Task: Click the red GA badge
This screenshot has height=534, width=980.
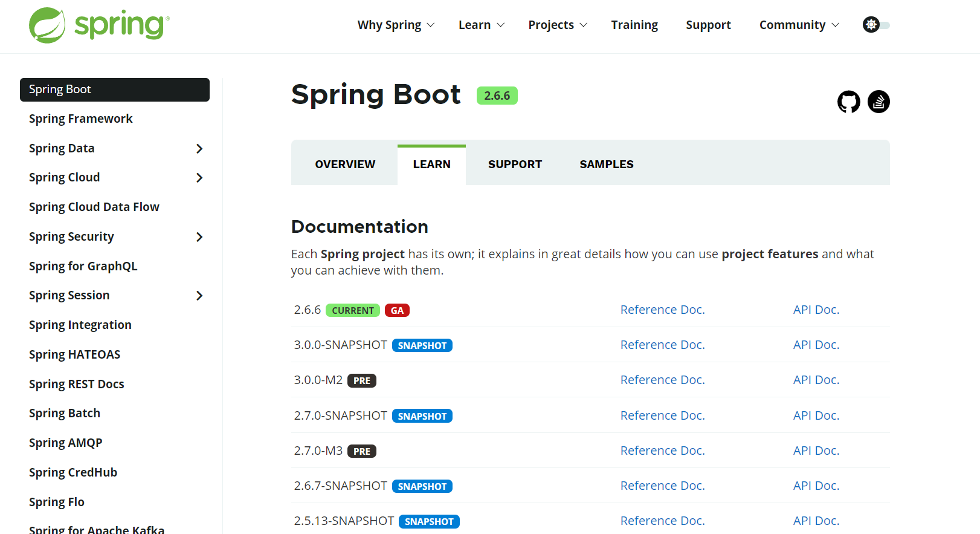Action: [x=397, y=310]
